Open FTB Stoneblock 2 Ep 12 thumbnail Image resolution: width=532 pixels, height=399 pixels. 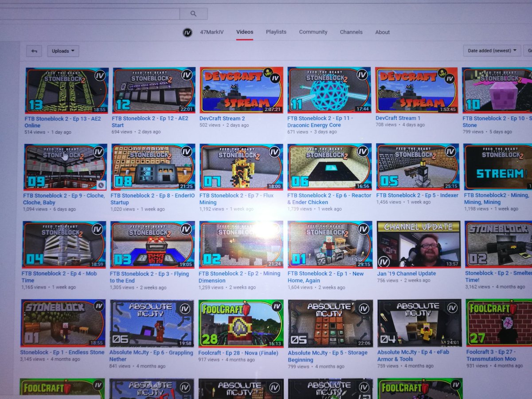coord(154,90)
